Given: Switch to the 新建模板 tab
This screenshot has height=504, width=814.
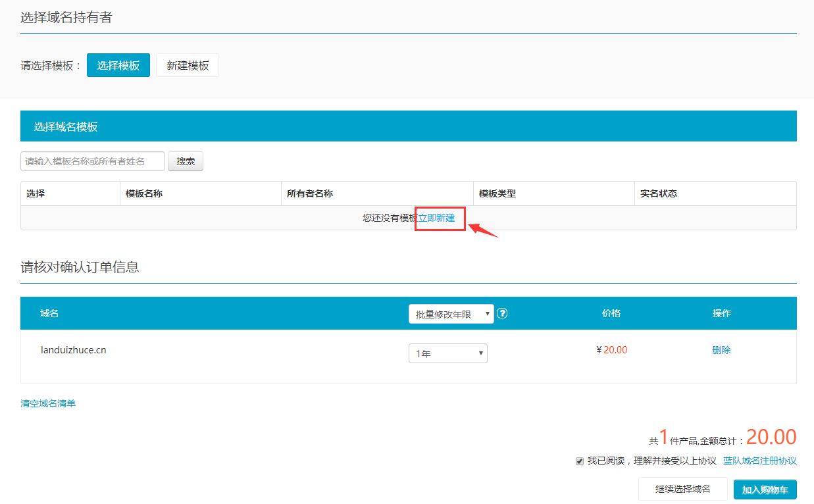Looking at the screenshot, I should click(x=188, y=65).
